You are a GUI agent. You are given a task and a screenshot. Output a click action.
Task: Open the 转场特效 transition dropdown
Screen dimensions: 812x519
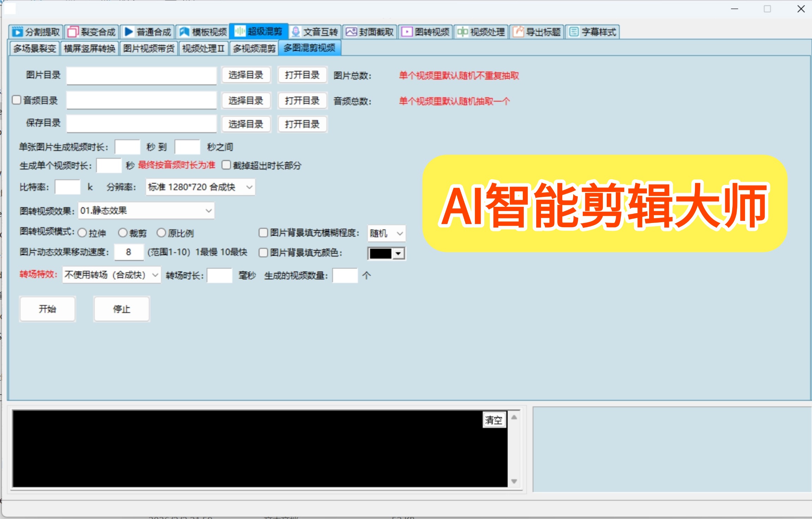[154, 276]
